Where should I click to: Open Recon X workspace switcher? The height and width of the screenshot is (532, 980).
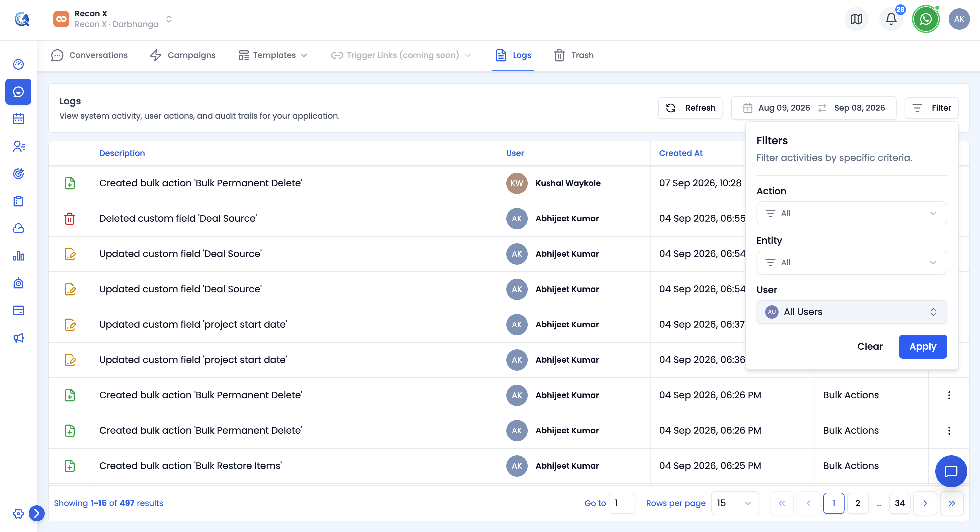(x=113, y=19)
